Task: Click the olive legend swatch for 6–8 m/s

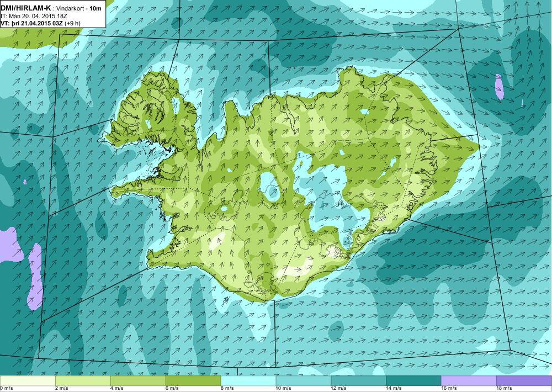Action: [x=193, y=381]
